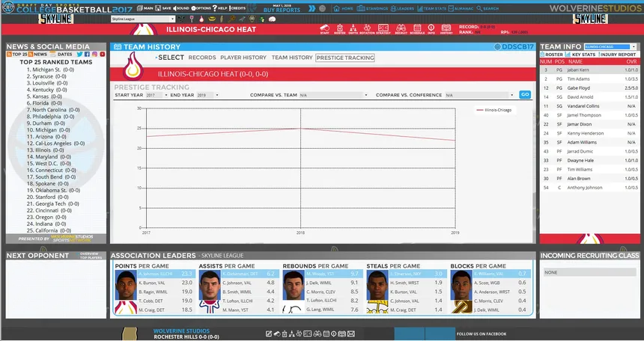This screenshot has height=341, width=644.
Task: Click the Credits button in top toolbar
Action: coord(238,8)
